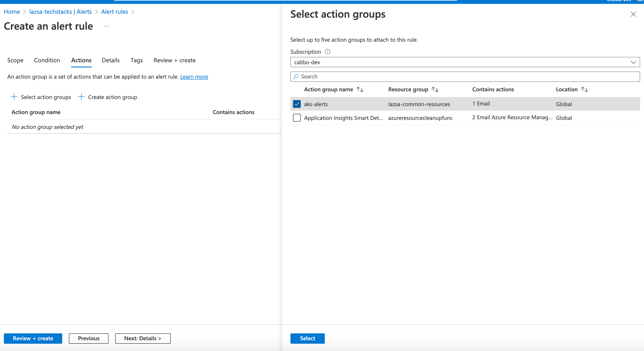The image size is (644, 351).
Task: Open the calibo-dev Subscription dropdown
Action: (x=465, y=62)
